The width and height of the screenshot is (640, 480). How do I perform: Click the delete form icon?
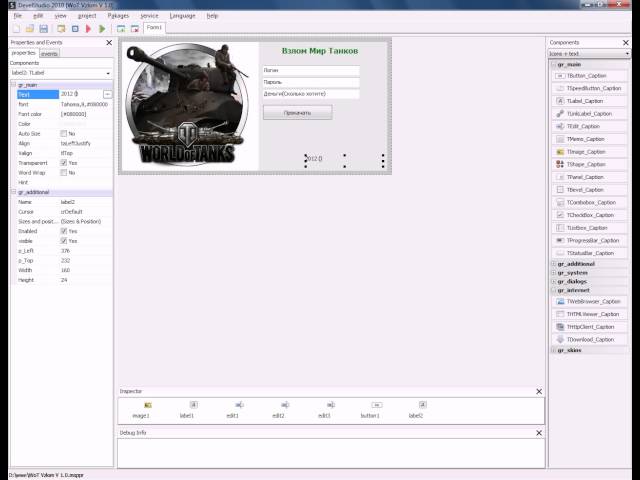(x=135, y=29)
